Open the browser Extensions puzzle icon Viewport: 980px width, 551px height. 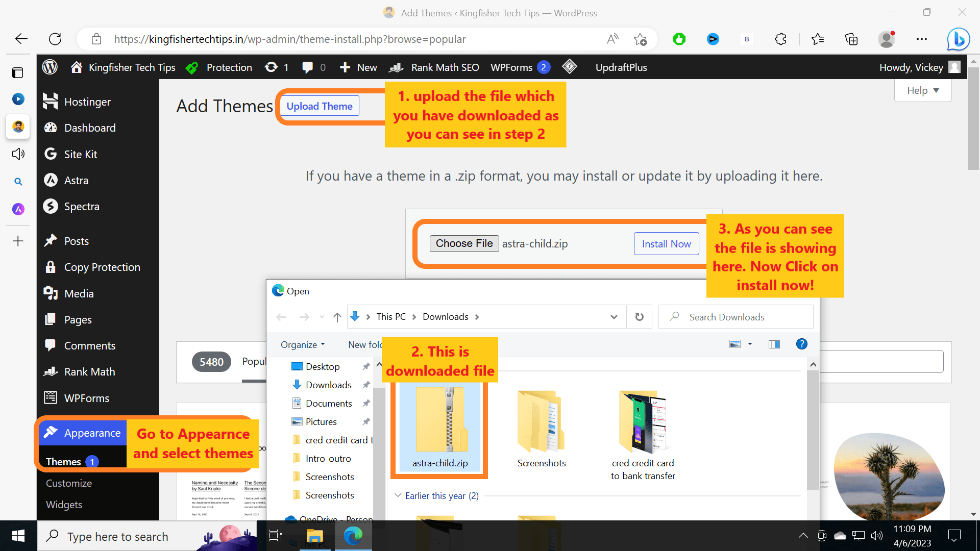coord(780,39)
